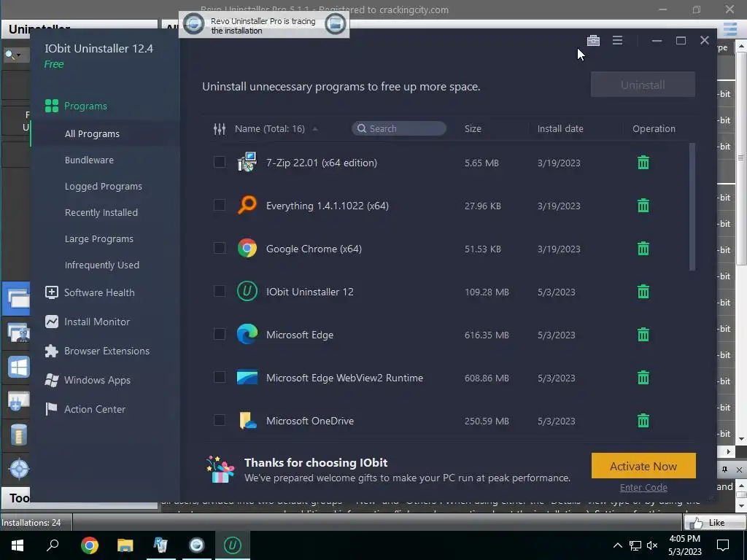Viewport: 747px width, 560px height.
Task: Open Install Monitor in the sidebar
Action: tap(88, 322)
